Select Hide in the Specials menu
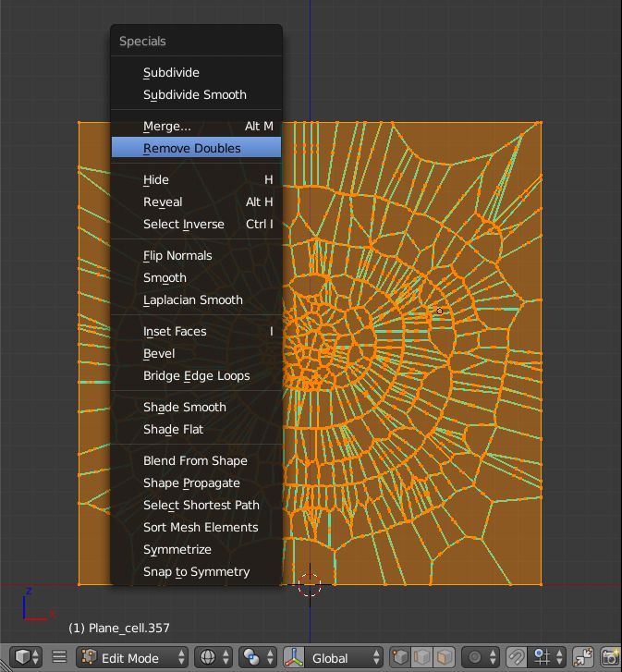The height and width of the screenshot is (672, 622). (196, 179)
